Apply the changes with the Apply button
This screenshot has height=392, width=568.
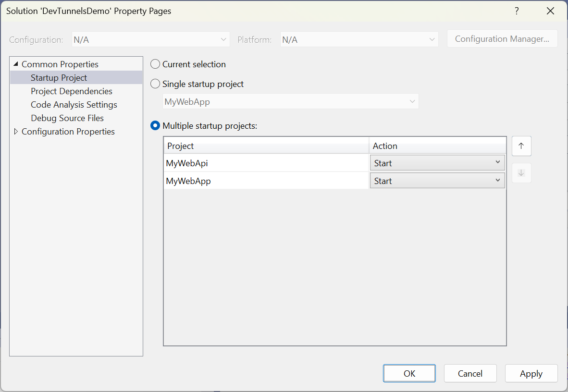click(x=531, y=373)
